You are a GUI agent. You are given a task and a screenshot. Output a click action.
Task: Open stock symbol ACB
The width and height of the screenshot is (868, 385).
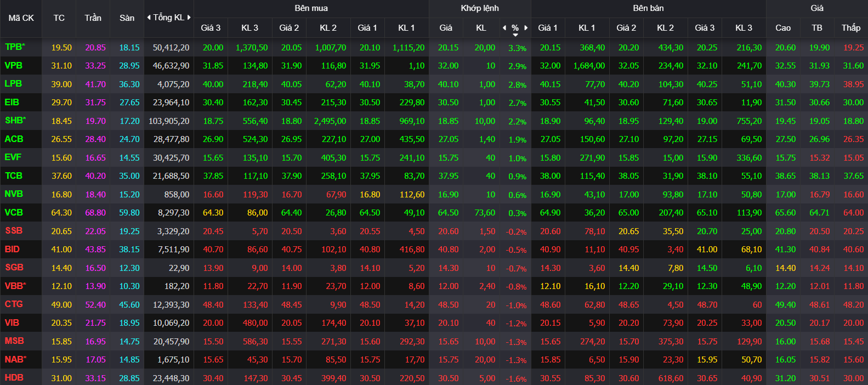14,139
